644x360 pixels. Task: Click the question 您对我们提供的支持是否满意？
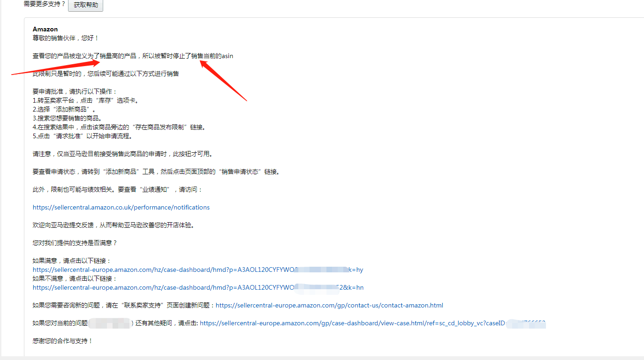(75, 243)
